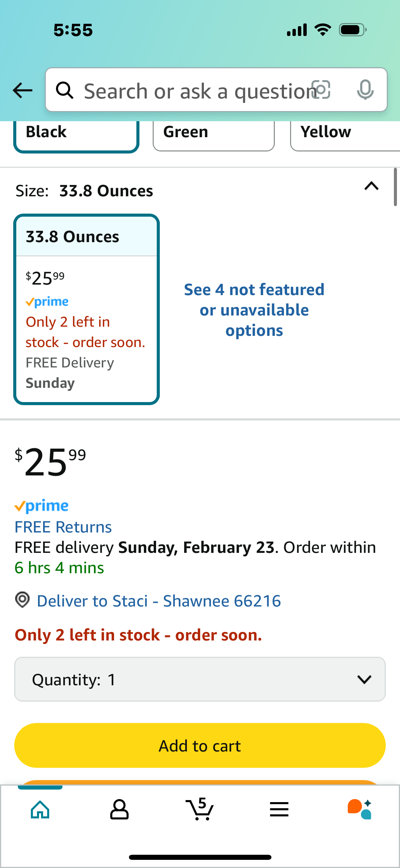This screenshot has height=868, width=400.
Task: Select the 33.8 Ounces size card
Action: (x=87, y=309)
